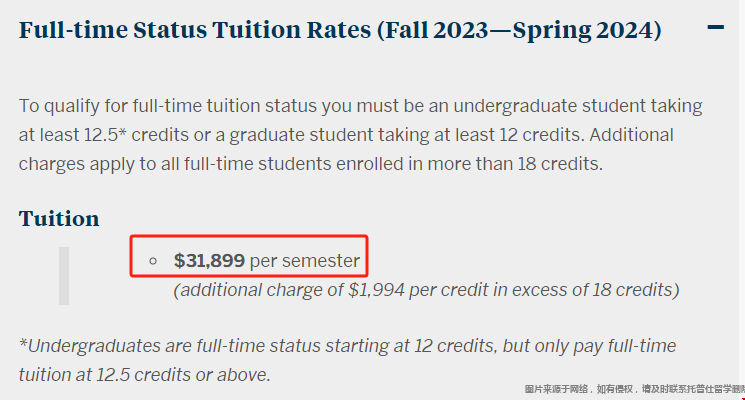Click the Additional word ending second line

click(631, 135)
